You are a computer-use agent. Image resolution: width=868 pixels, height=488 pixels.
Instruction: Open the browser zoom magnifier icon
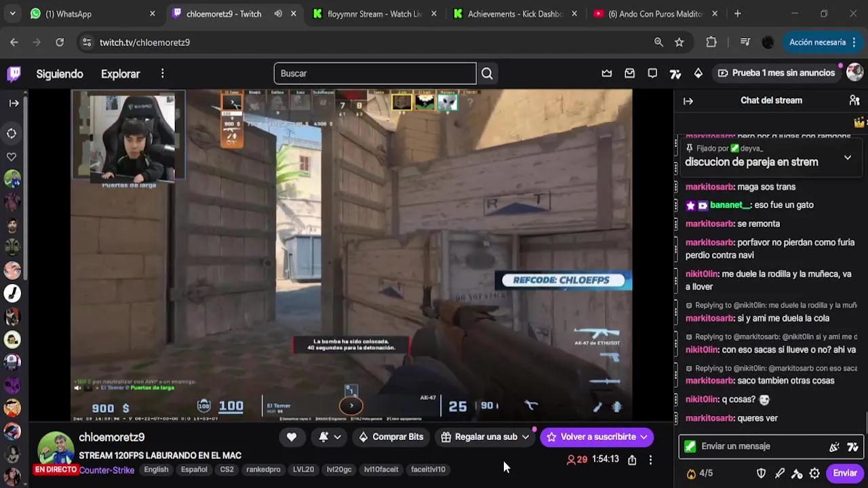pyautogui.click(x=658, y=42)
